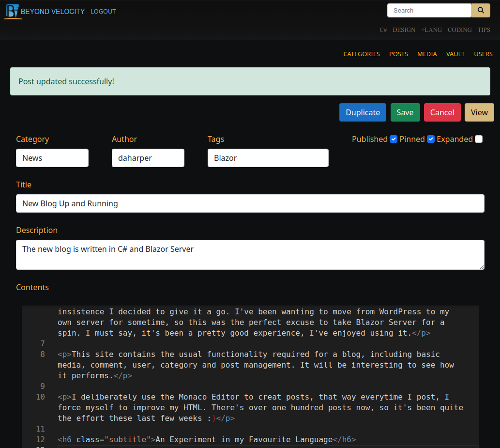The width and height of the screenshot is (500, 448).
Task: Click the h6 subtitle line in editor
Action: [207, 439]
